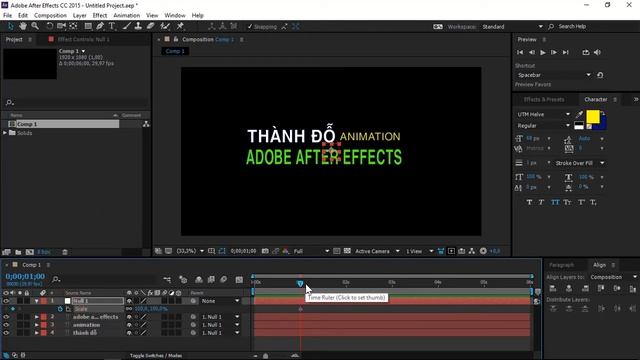Image resolution: width=640 pixels, height=360 pixels.
Task: Select the Rotation tool
Action: click(x=49, y=26)
